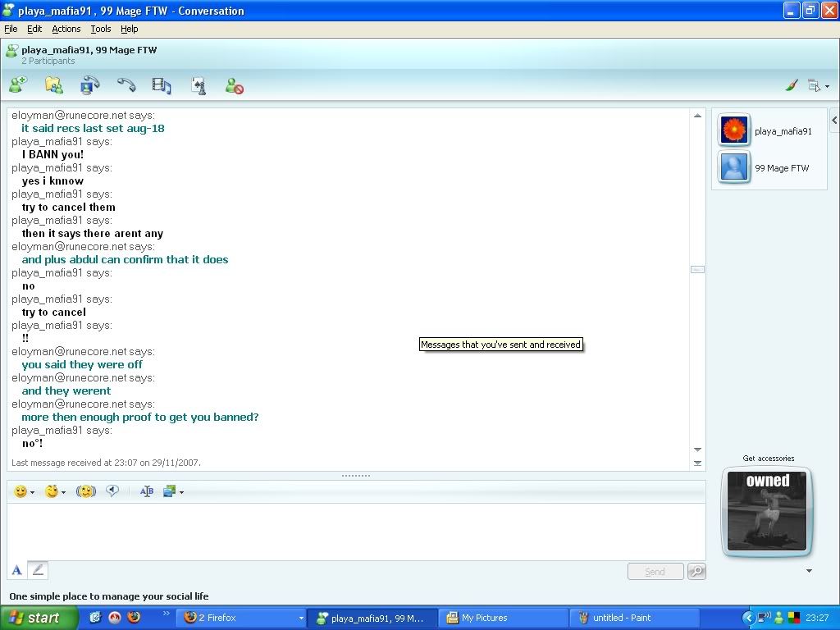Start a video call
This screenshot has width=840, height=630.
coord(89,84)
